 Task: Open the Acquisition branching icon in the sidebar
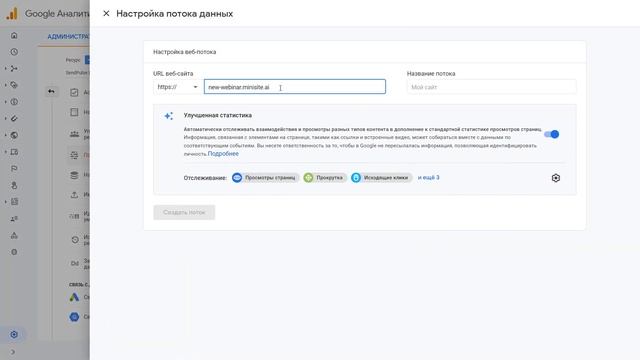14,69
